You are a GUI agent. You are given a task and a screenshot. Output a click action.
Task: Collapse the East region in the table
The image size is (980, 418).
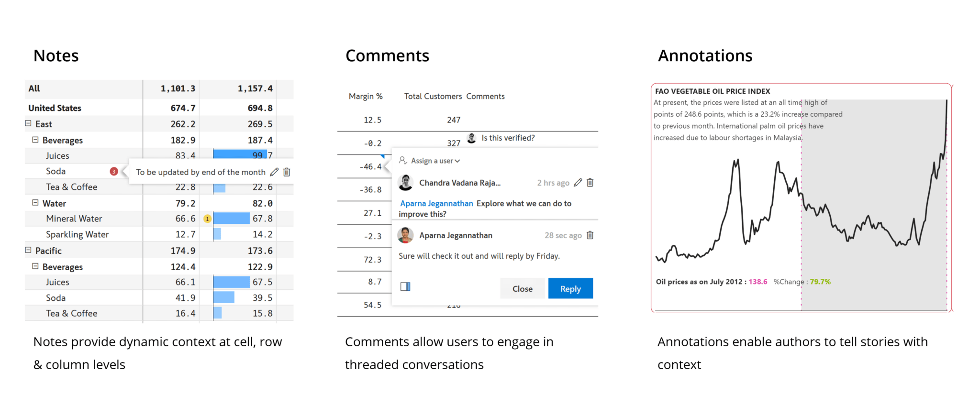(28, 123)
